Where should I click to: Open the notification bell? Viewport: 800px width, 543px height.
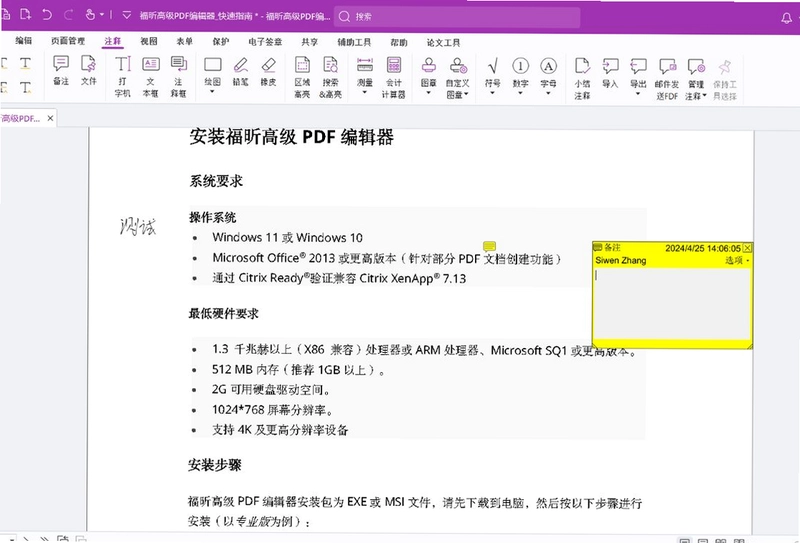(786, 18)
